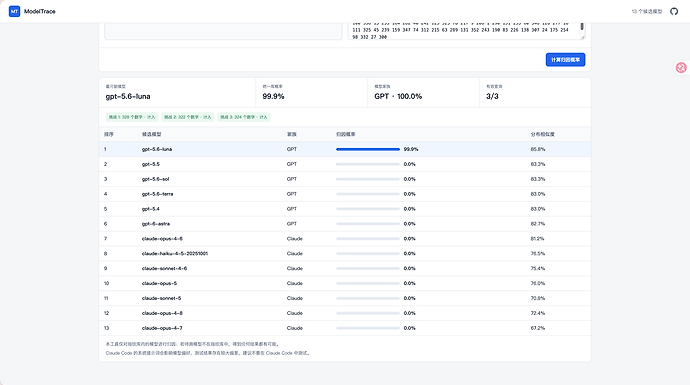This screenshot has height=385, width=690.
Task: Select the claude-opus-4-6 model name
Action: pyautogui.click(x=162, y=238)
